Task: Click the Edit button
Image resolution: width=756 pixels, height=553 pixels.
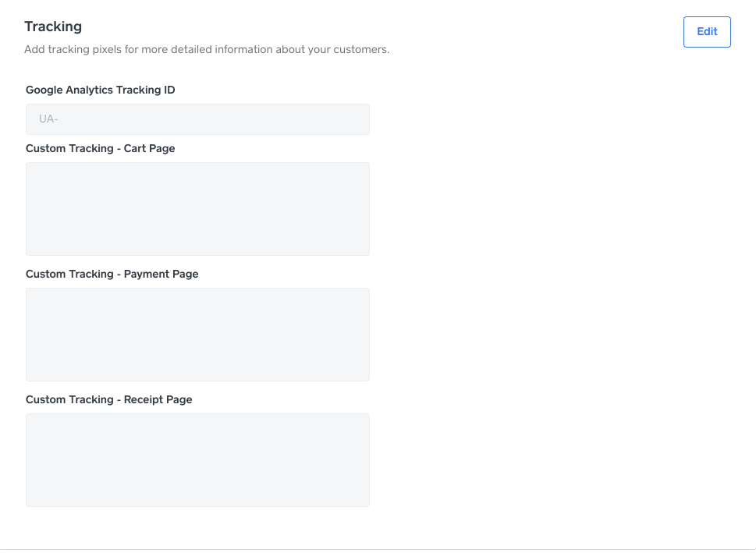Action: (707, 32)
